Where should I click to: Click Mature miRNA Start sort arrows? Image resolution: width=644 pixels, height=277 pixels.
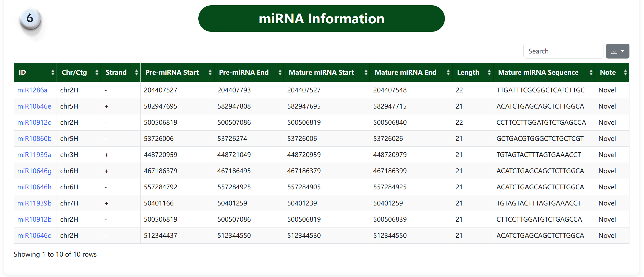coord(366,72)
